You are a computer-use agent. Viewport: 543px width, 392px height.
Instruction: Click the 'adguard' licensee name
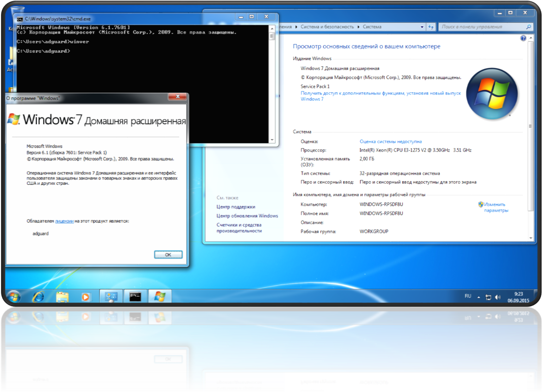coord(40,234)
